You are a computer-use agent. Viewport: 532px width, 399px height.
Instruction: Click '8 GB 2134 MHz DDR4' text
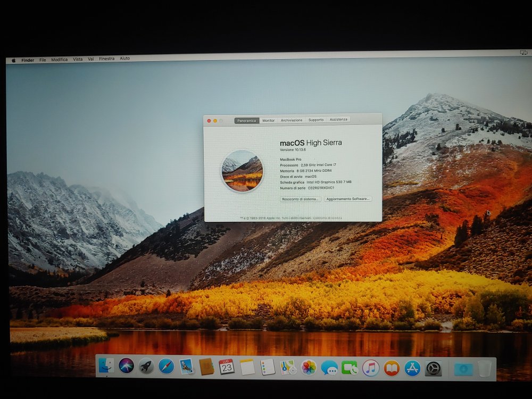tap(314, 171)
